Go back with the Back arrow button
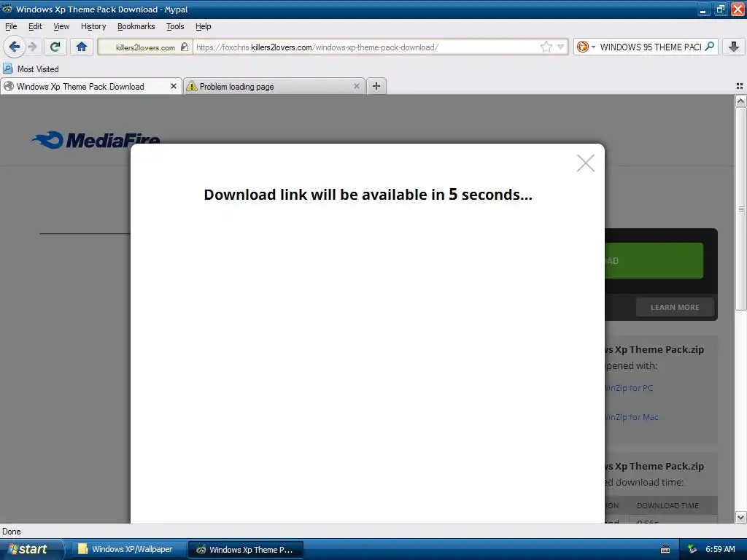Screen dimensions: 747x560 click(x=14, y=47)
